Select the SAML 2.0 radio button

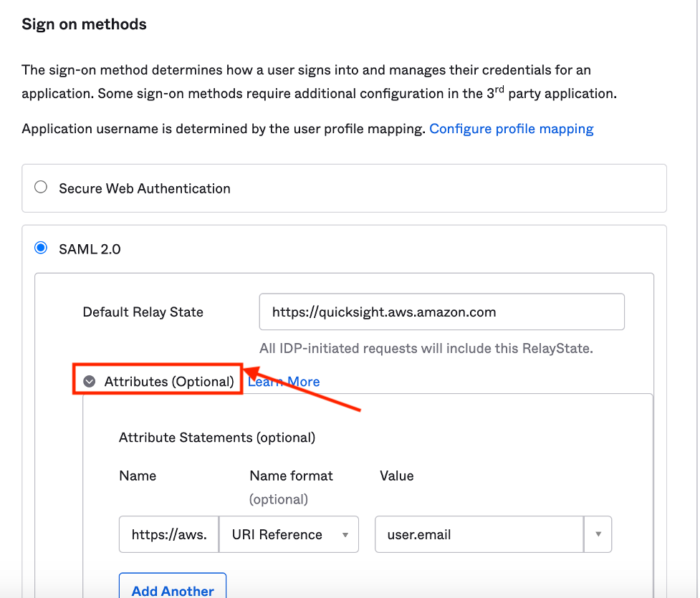pyautogui.click(x=42, y=249)
